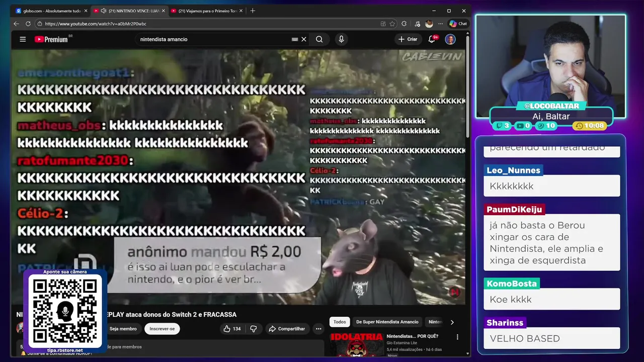644x362 pixels.
Task: Click the Inscrever-se subscribe button
Action: coord(162,329)
